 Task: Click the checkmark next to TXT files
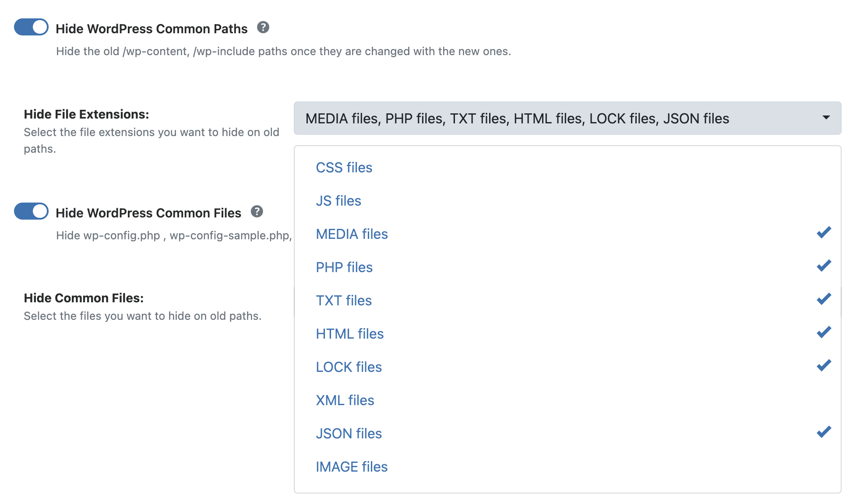click(824, 298)
